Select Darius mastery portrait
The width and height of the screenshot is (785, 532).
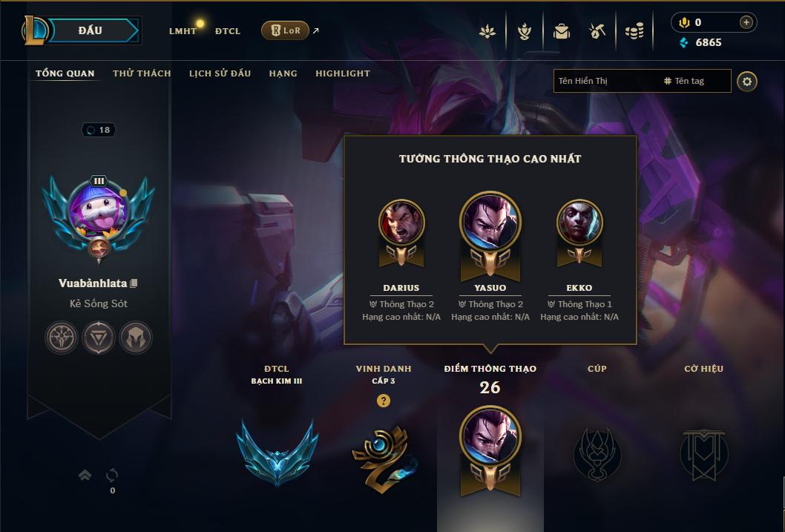[x=401, y=222]
